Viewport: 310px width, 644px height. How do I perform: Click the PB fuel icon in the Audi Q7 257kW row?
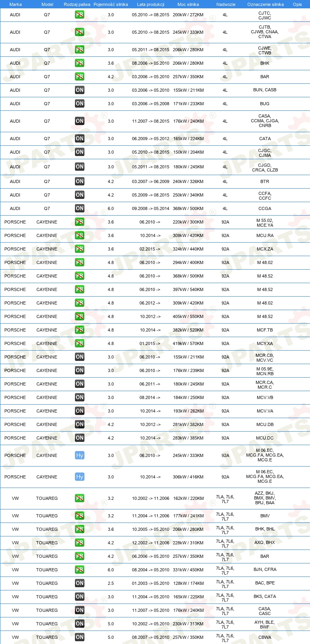coord(80,77)
